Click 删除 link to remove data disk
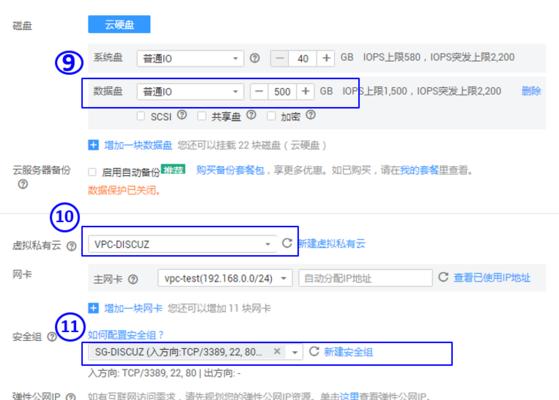 531,91
